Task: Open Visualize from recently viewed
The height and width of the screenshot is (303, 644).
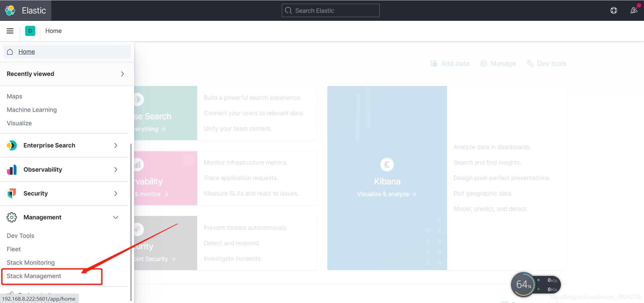Action: (19, 123)
